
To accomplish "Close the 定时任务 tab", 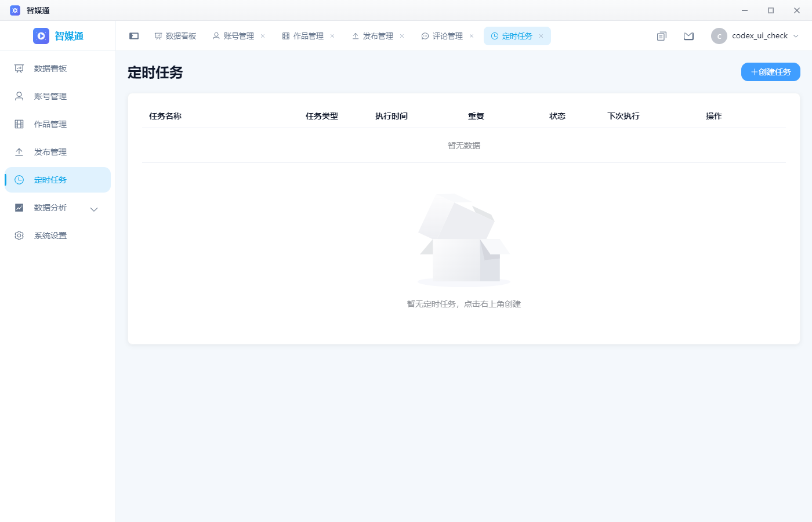I will 541,36.
